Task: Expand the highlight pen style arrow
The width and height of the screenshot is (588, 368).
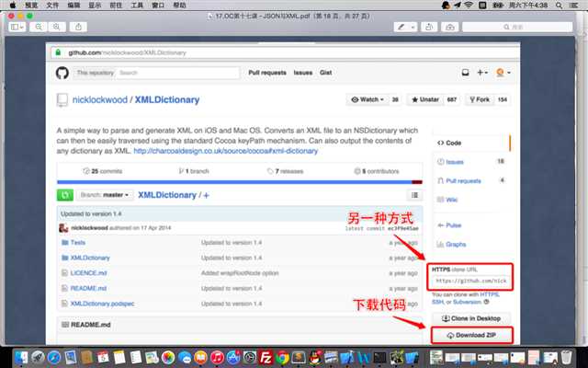Action: point(413,27)
